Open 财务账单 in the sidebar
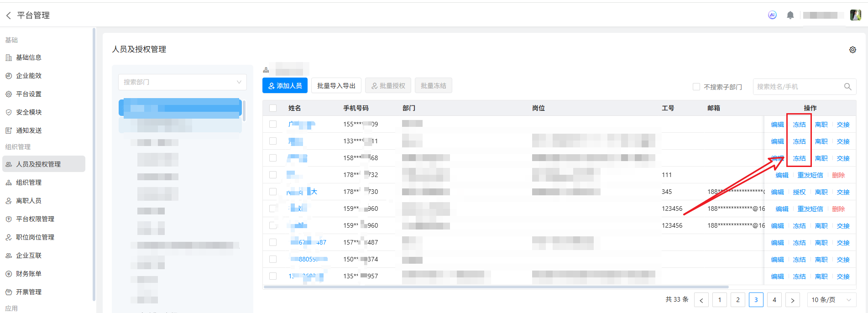868x313 pixels. point(29,274)
